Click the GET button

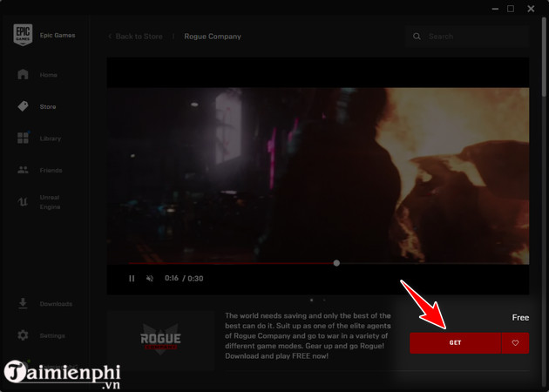pos(455,343)
